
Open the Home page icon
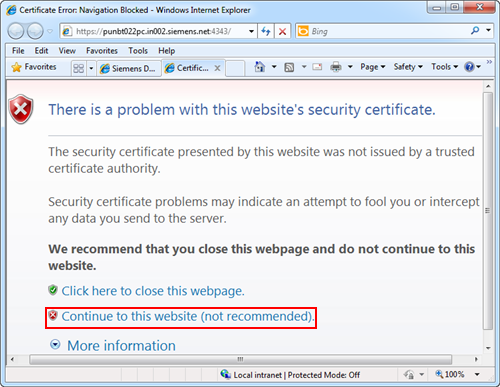coord(260,67)
